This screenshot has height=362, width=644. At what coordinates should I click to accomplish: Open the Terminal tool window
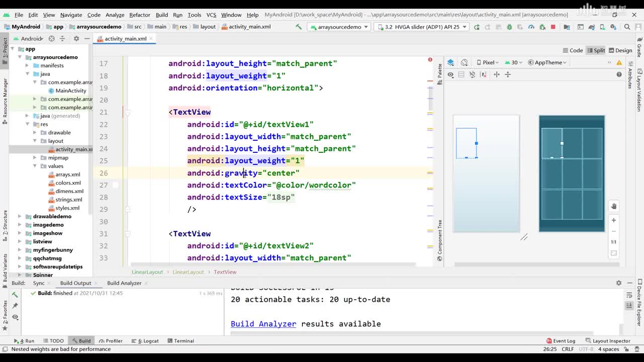[180, 341]
